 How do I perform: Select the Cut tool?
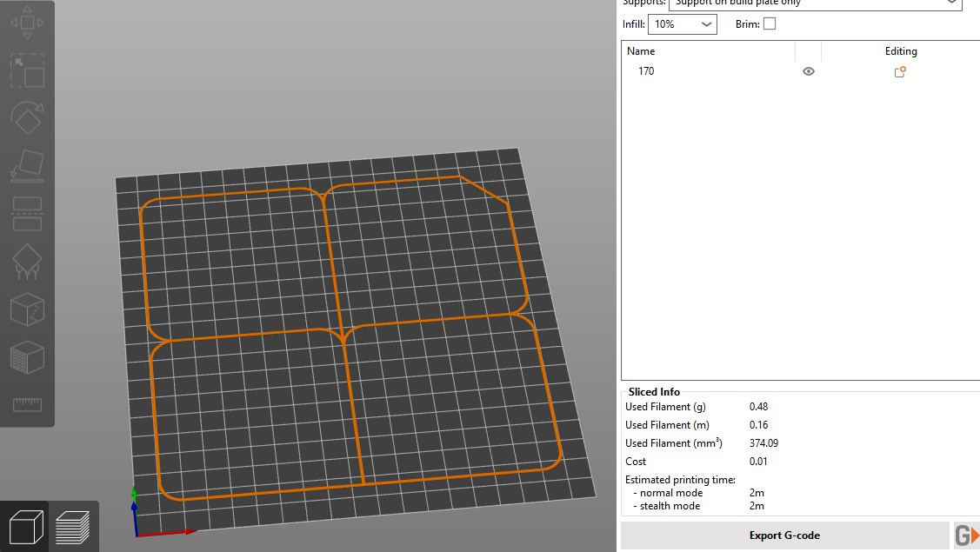pyautogui.click(x=27, y=214)
